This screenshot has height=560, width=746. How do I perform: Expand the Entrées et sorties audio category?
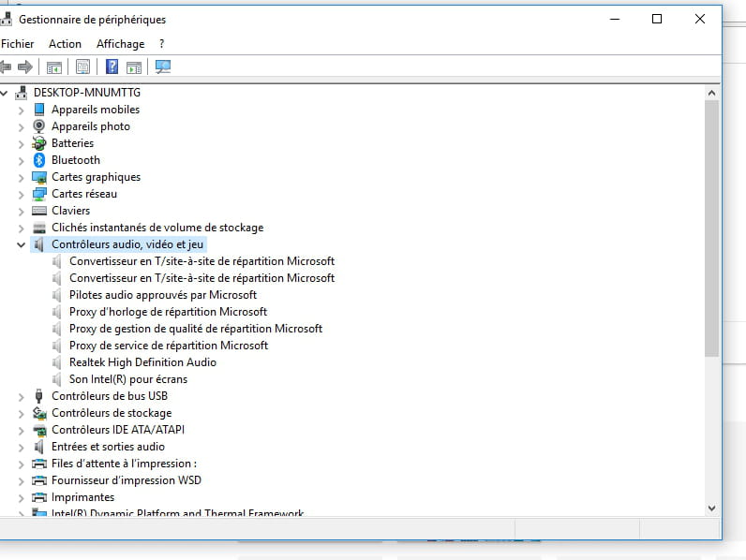tap(21, 448)
